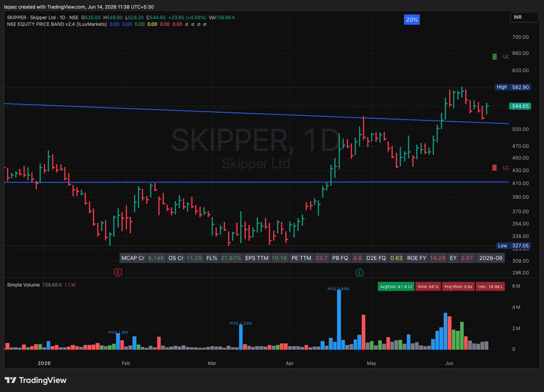Open the INR currency selector
This screenshot has width=544, height=392.
tap(524, 17)
